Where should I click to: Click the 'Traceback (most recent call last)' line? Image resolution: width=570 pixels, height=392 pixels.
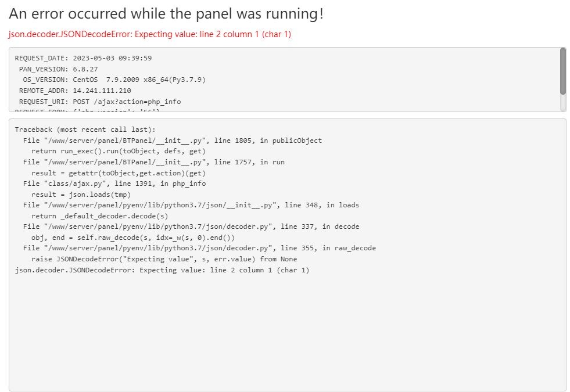pos(85,130)
